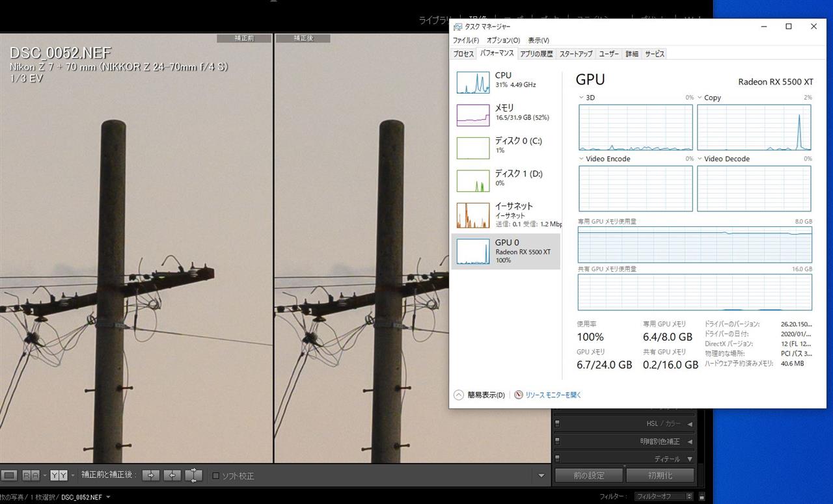This screenshot has height=504, width=833.
Task: Click the 前の設定 button
Action: (588, 475)
